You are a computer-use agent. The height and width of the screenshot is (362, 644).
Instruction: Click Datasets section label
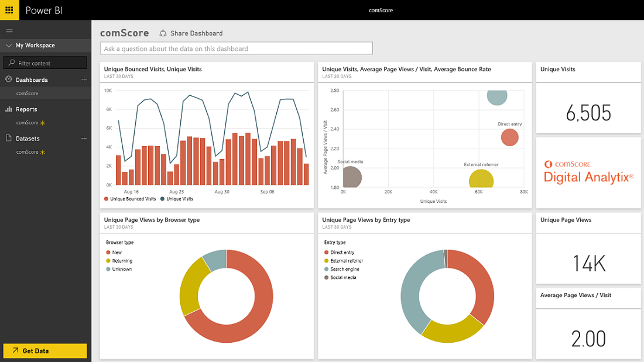(28, 139)
